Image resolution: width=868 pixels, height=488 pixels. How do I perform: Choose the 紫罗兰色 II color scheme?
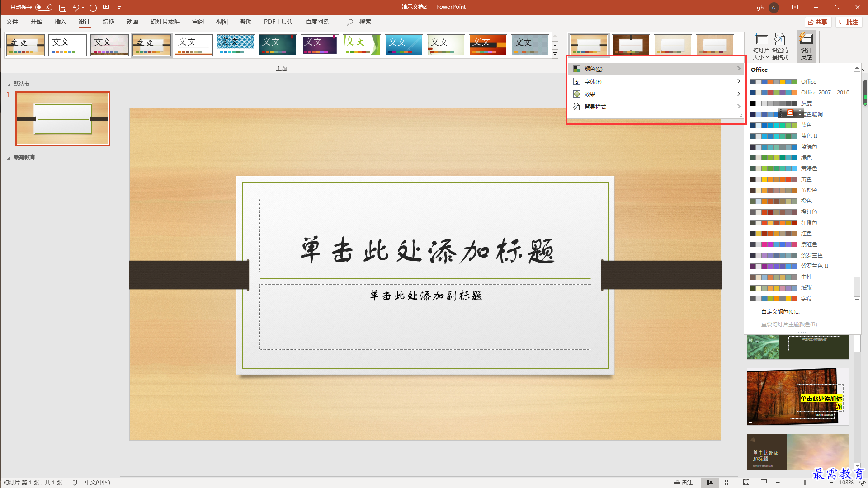799,266
